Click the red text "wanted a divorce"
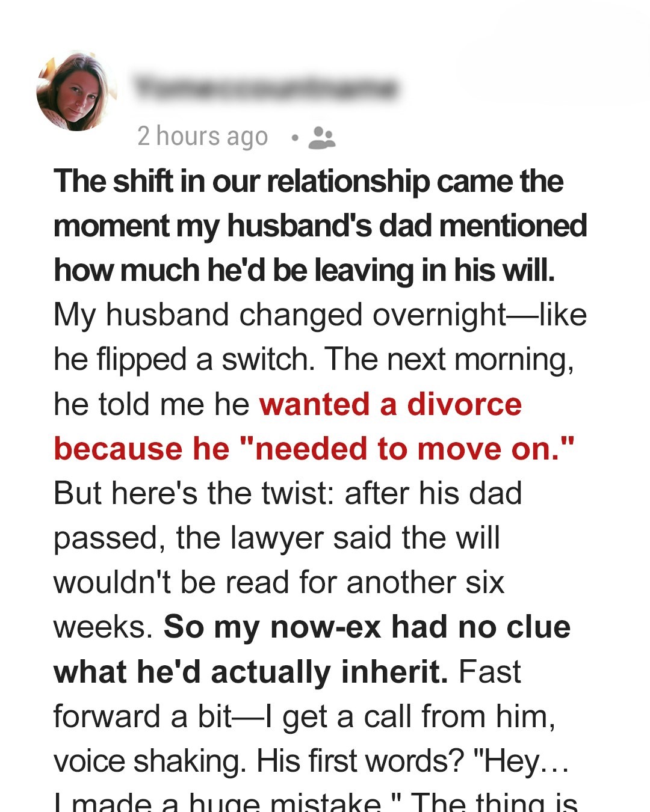 pyautogui.click(x=390, y=404)
